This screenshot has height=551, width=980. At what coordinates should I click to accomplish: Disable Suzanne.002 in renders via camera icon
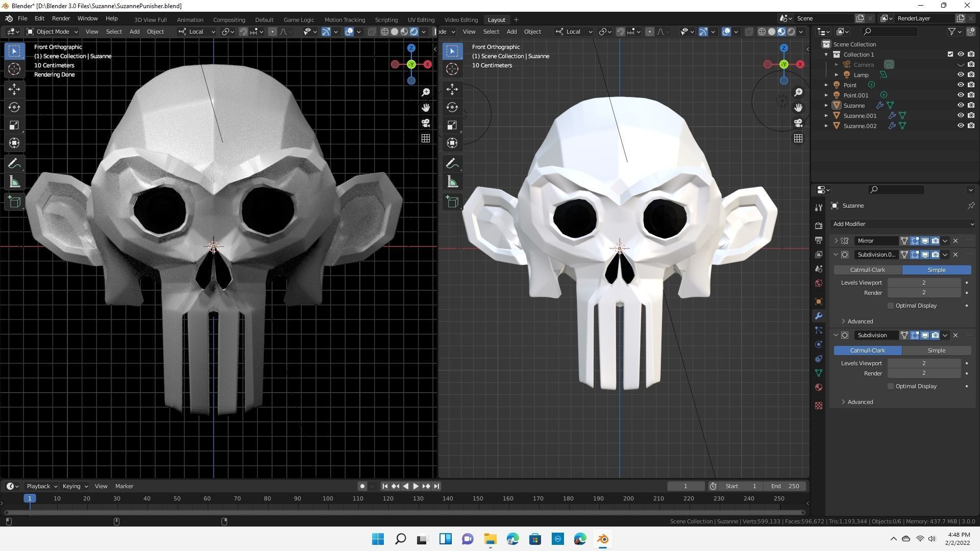pyautogui.click(x=971, y=126)
